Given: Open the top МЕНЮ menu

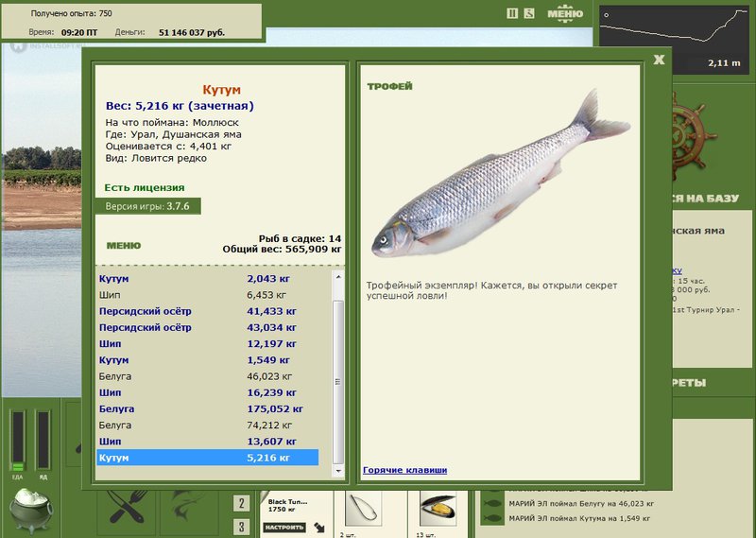Looking at the screenshot, I should click(x=565, y=13).
